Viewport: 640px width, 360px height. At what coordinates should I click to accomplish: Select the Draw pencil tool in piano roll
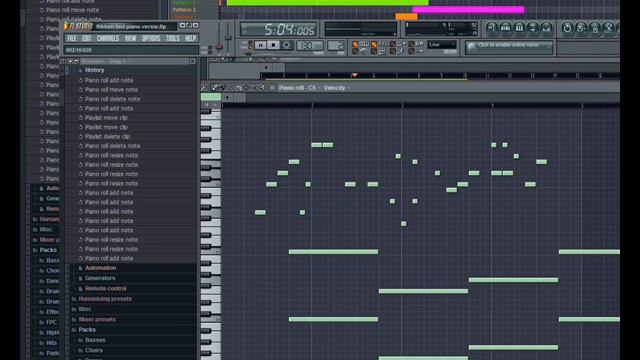pyautogui.click(x=215, y=87)
